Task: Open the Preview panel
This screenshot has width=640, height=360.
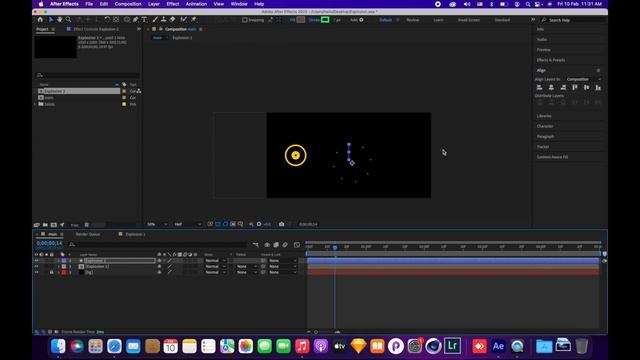Action: (543, 50)
